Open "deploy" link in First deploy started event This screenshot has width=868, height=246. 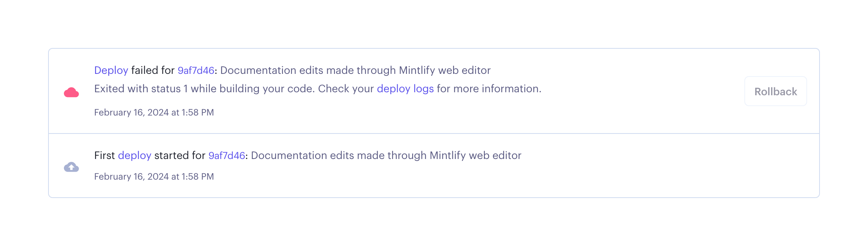click(x=135, y=156)
